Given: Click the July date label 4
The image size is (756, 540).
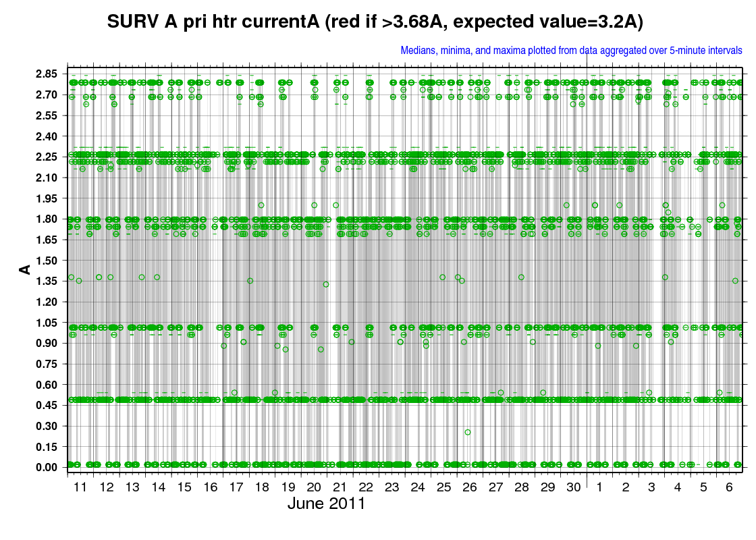Looking at the screenshot, I should [678, 487].
